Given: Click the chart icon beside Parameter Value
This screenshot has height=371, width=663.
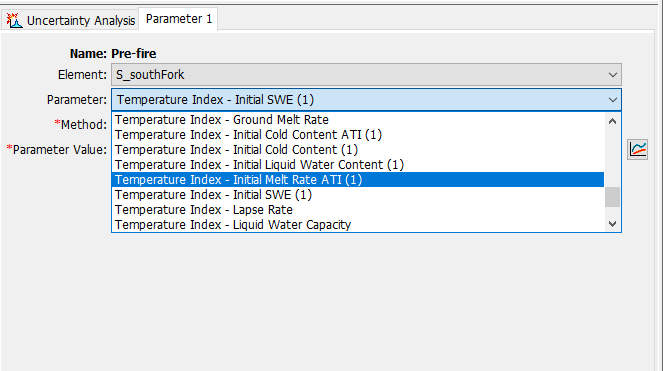Looking at the screenshot, I should point(637,149).
